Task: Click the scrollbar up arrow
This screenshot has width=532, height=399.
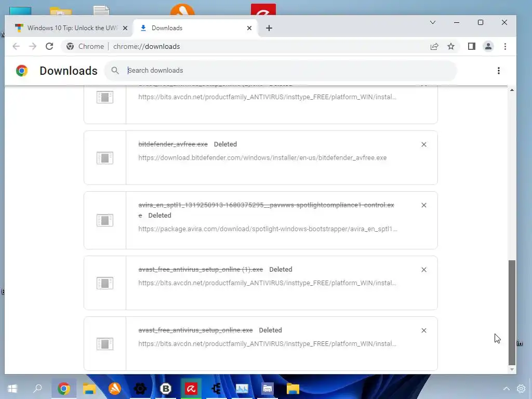Action: (x=512, y=90)
